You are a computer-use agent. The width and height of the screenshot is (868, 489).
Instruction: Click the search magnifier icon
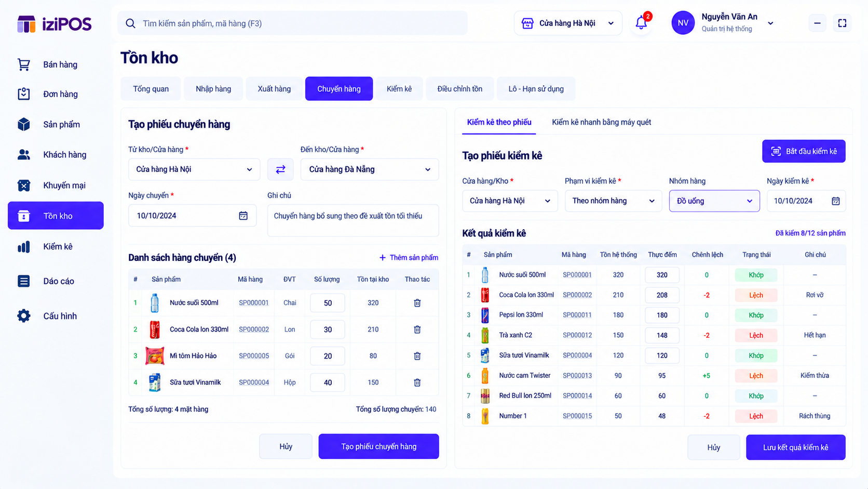[130, 23]
